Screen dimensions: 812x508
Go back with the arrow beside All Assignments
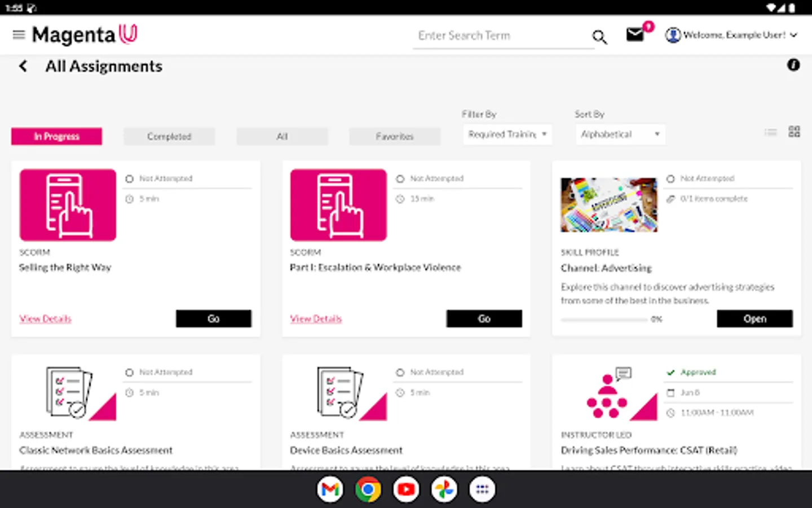coord(23,66)
